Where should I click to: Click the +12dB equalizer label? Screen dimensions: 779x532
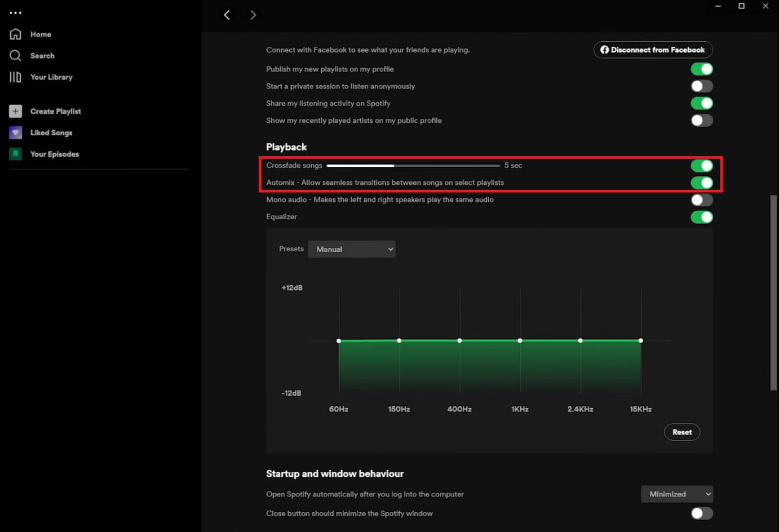coord(292,287)
